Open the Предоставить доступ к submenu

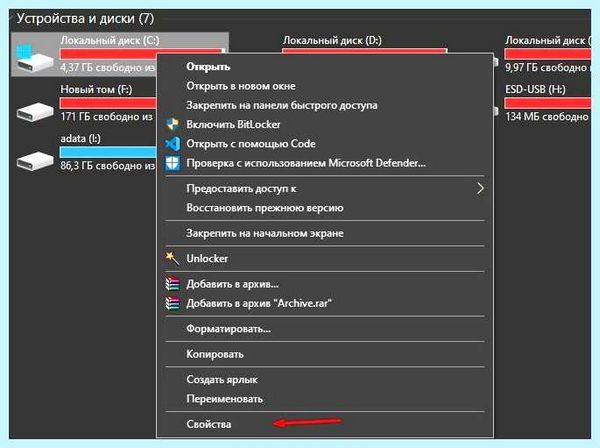click(x=325, y=189)
